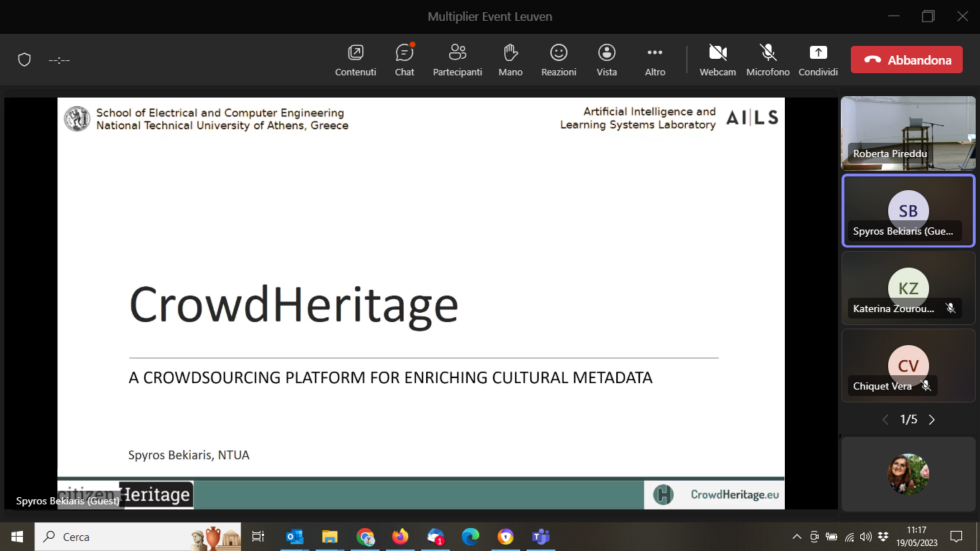
Task: Click the NTUA university seal logo
Action: pyautogui.click(x=77, y=118)
